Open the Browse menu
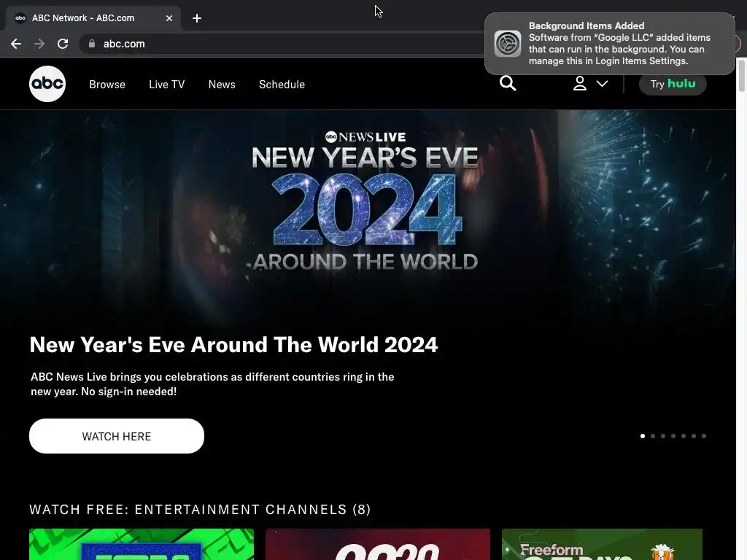This screenshot has width=747, height=560. click(x=107, y=85)
